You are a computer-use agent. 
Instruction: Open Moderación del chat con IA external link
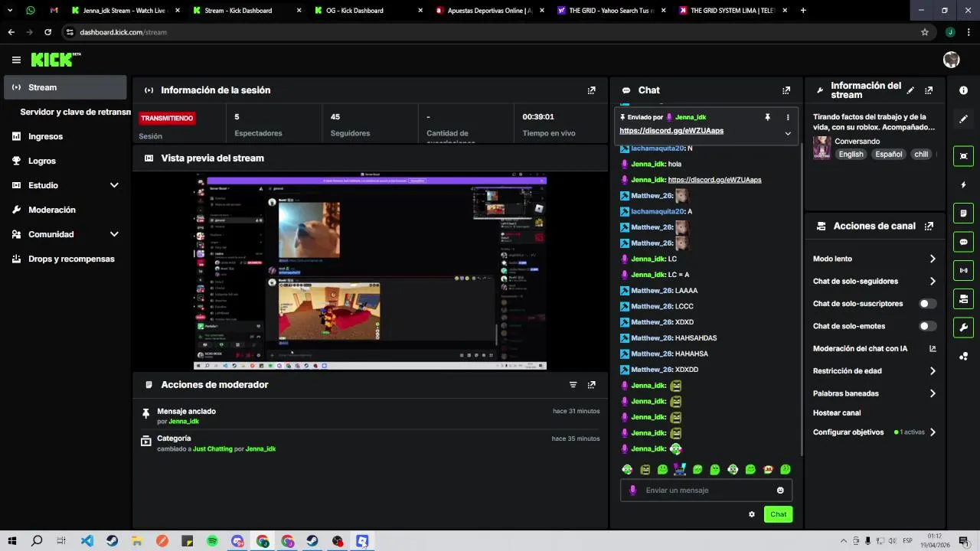(x=933, y=349)
